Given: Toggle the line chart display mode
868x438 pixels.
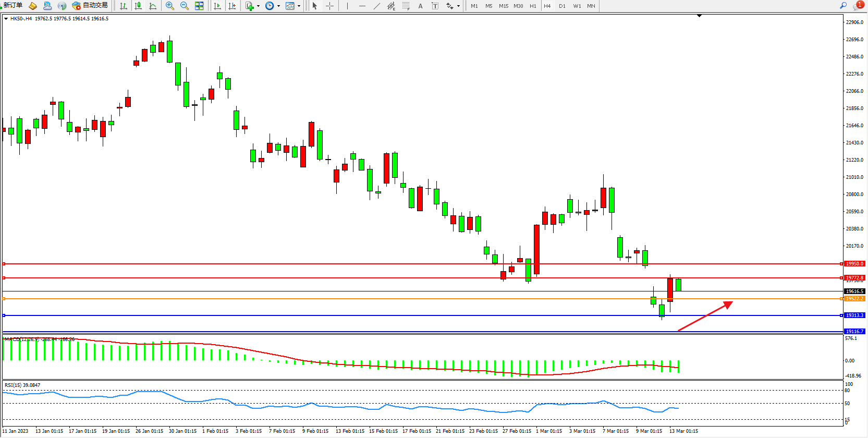Looking at the screenshot, I should point(153,6).
